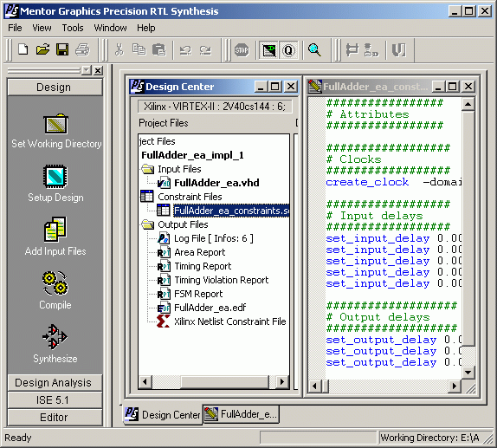Click the Undo arrow icon

tap(185, 49)
